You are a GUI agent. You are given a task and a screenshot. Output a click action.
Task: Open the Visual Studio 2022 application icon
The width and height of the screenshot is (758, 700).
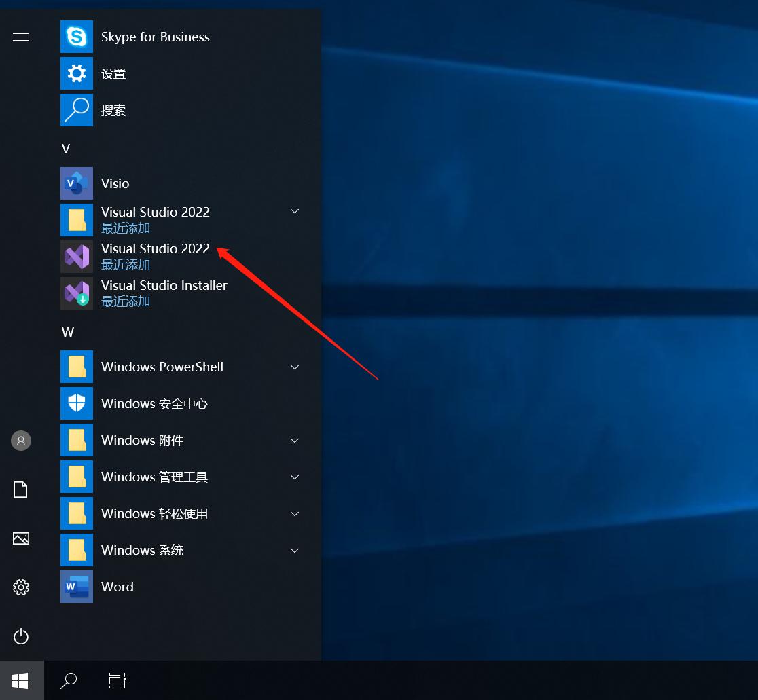(x=77, y=257)
